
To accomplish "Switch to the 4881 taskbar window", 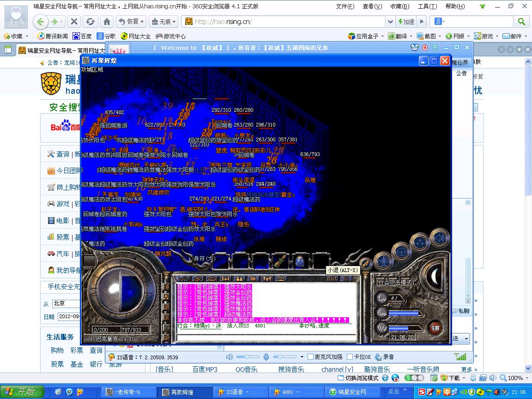I will tap(296, 392).
